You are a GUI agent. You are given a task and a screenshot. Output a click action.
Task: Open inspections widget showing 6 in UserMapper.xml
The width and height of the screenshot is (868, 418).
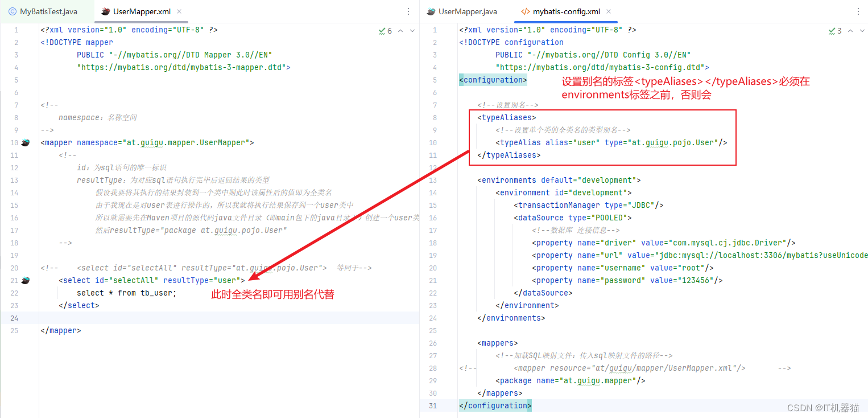tap(385, 31)
